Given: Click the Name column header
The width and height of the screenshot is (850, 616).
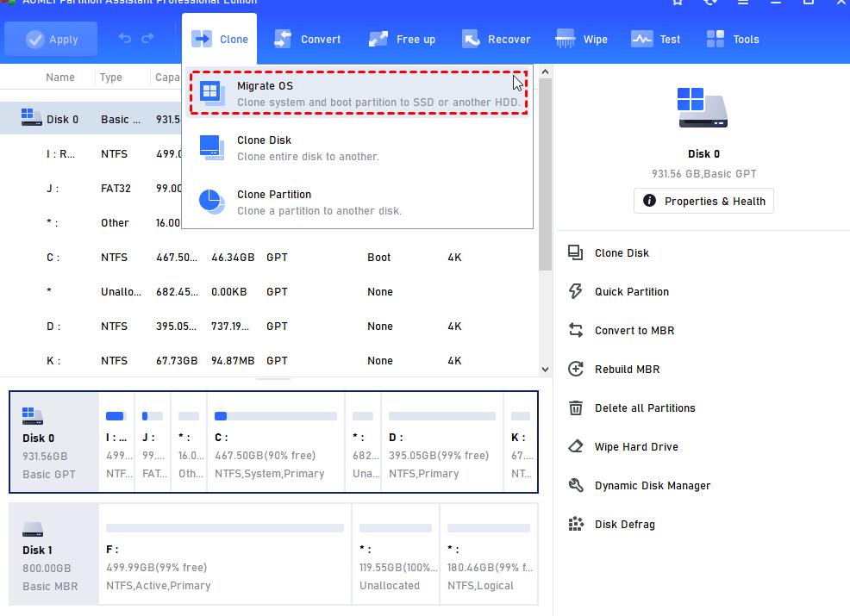Looking at the screenshot, I should point(60,77).
